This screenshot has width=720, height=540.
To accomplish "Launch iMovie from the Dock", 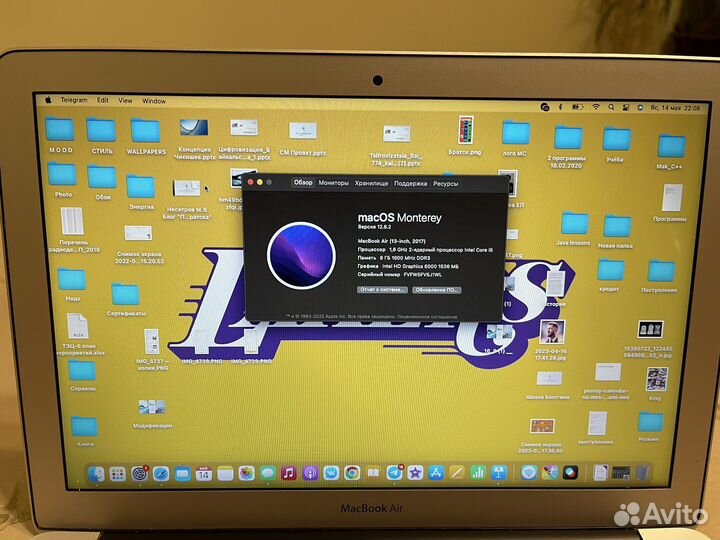I will (x=415, y=472).
